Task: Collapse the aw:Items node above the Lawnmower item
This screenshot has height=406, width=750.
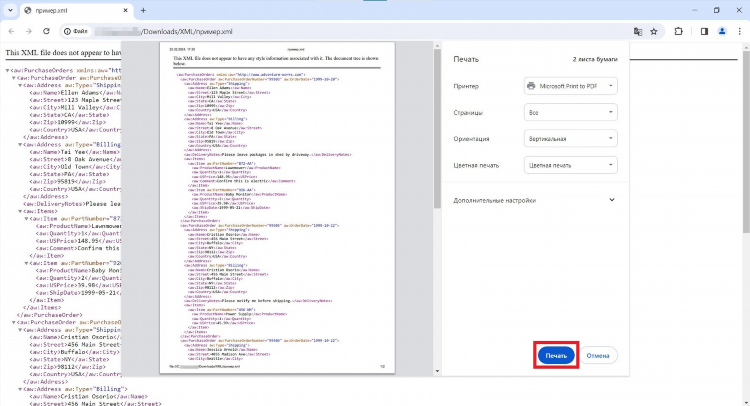Action: click(20, 211)
